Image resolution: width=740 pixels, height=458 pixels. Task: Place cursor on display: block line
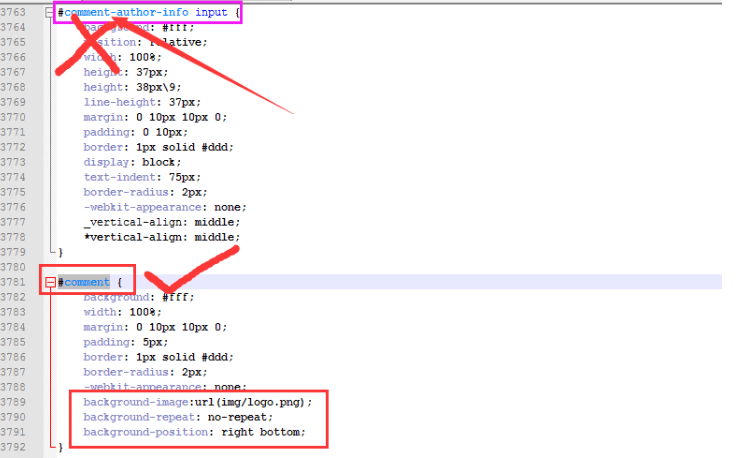point(132,162)
